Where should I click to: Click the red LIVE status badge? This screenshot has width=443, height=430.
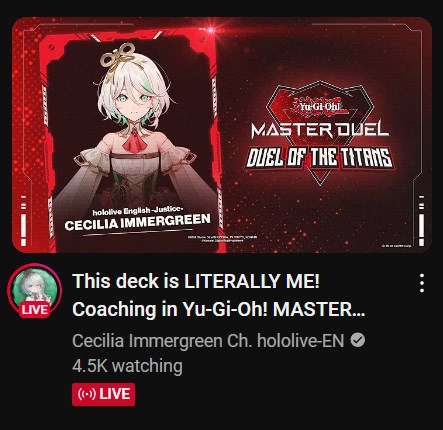click(x=103, y=394)
